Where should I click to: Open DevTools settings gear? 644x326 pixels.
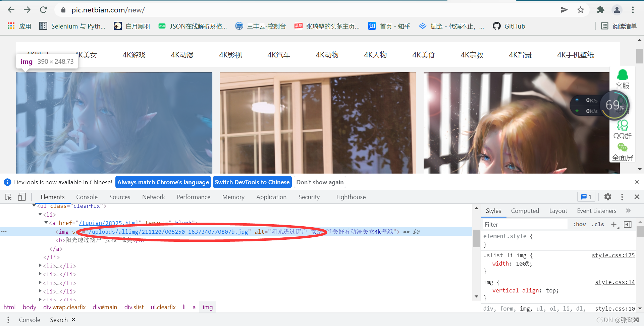(608, 197)
